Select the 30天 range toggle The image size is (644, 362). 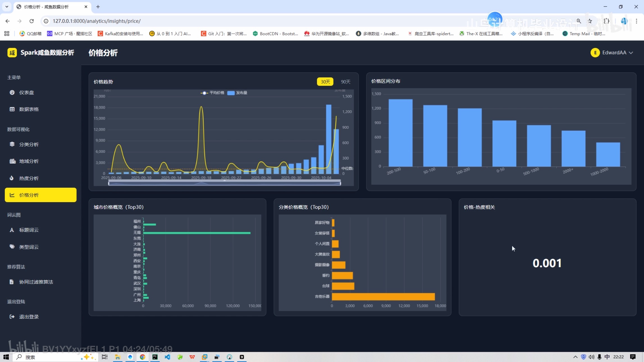[x=325, y=82]
